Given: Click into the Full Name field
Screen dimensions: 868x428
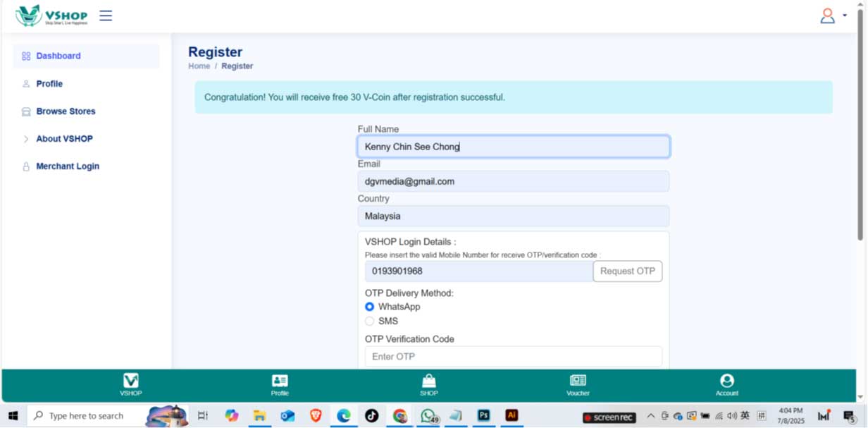Looking at the screenshot, I should 514,147.
